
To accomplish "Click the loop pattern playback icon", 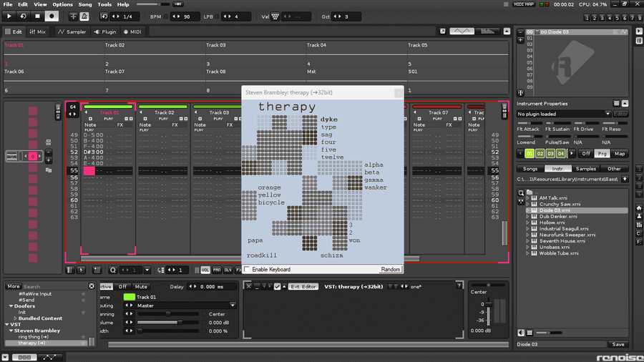I will 24,16.
